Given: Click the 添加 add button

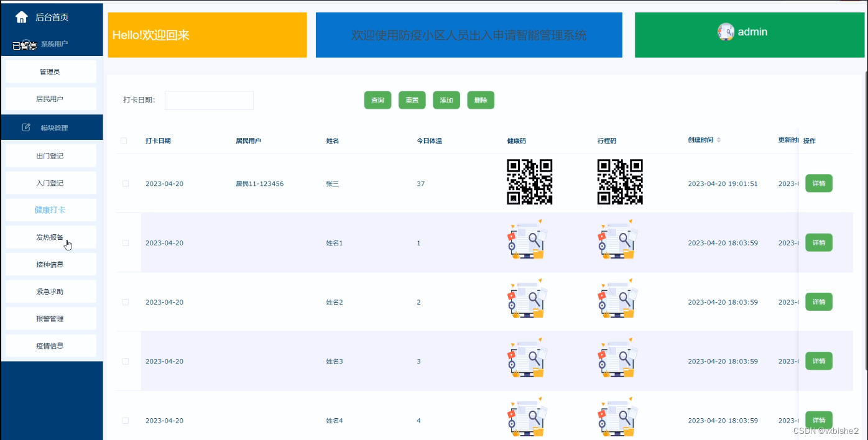Looking at the screenshot, I should 446,100.
